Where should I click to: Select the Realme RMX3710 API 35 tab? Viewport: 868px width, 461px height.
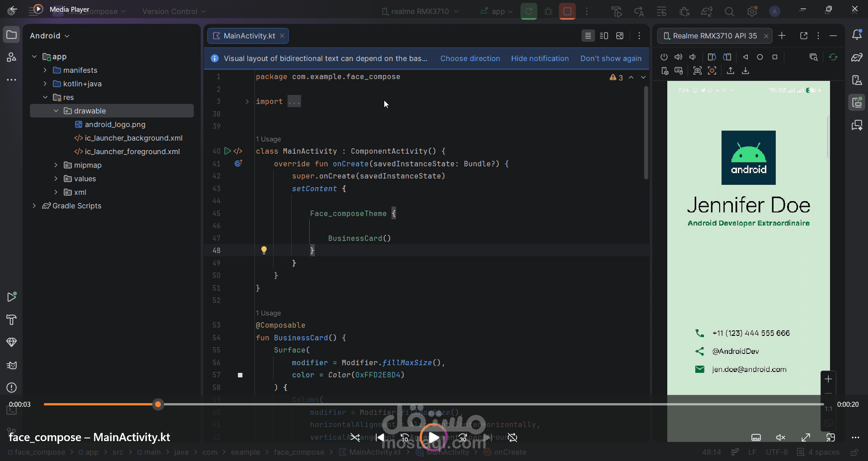point(714,36)
